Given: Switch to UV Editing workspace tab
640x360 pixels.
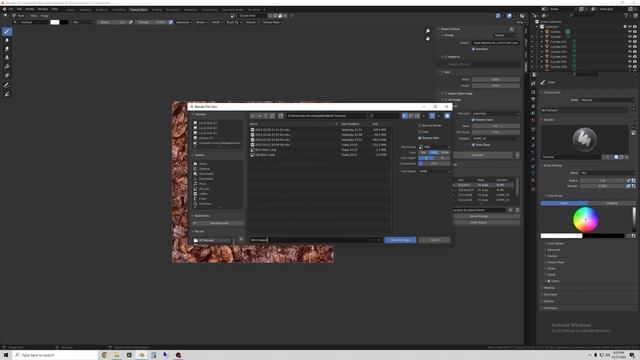Looking at the screenshot, I should tap(119, 9).
